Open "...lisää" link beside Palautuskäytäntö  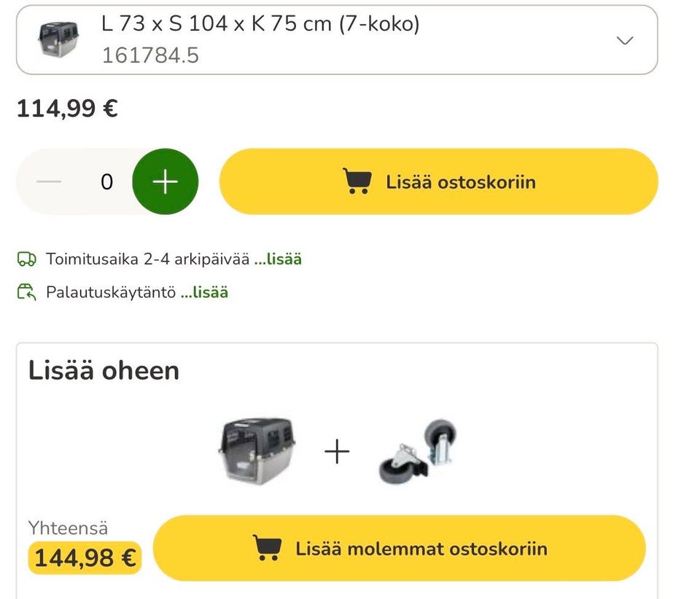pyautogui.click(x=205, y=292)
